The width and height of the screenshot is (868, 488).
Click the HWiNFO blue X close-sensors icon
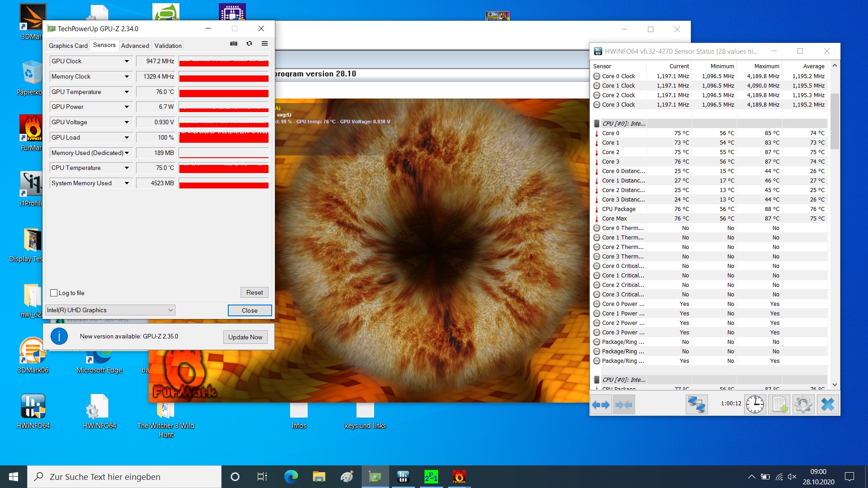(x=828, y=404)
